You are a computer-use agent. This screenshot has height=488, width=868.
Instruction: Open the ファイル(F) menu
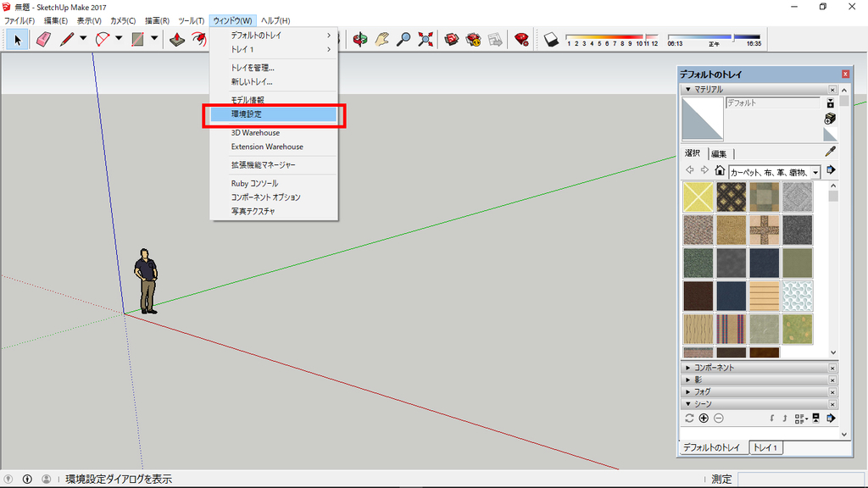19,20
